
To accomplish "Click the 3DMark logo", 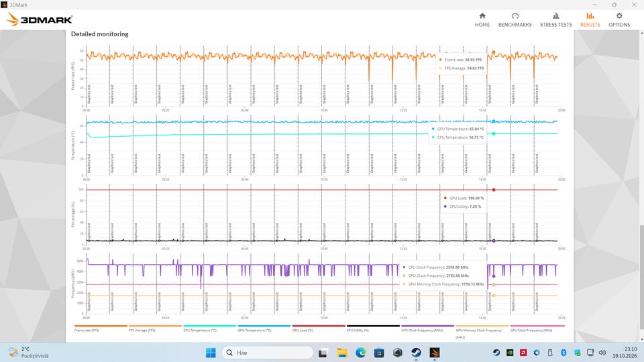I will tap(40, 19).
